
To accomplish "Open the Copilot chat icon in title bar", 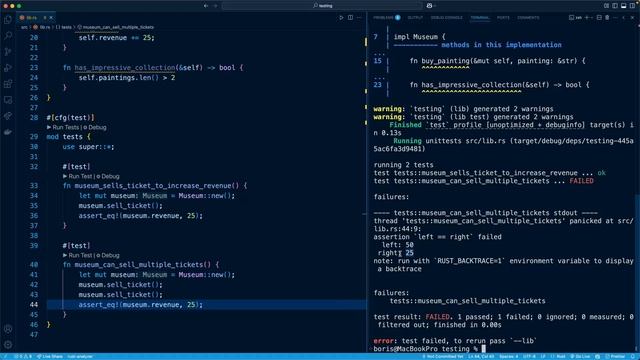I will [x=429, y=6].
